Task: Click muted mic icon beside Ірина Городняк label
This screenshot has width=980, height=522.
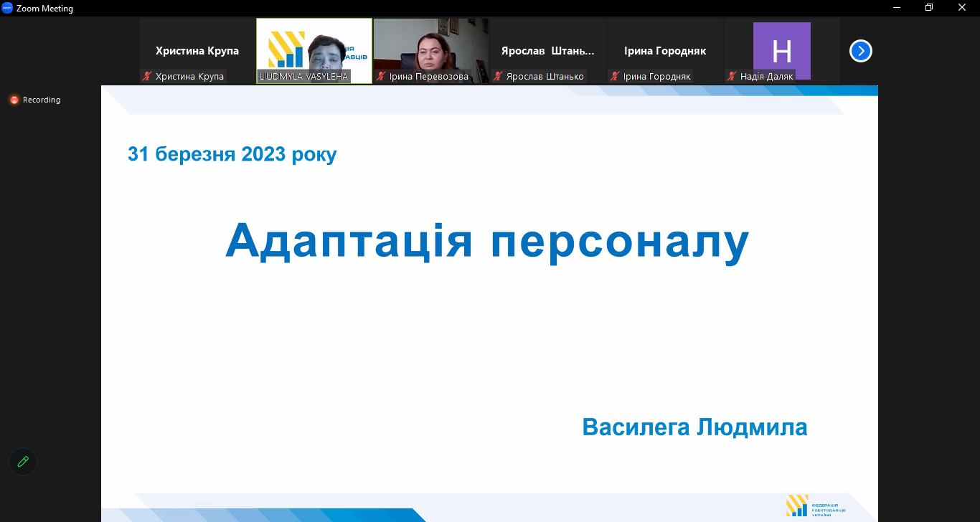Action: click(x=615, y=76)
